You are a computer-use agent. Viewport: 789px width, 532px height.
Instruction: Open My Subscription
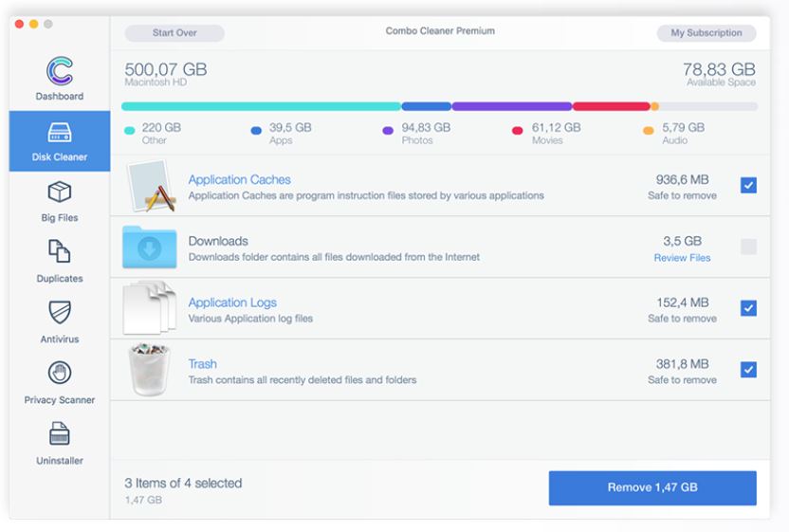tap(706, 33)
